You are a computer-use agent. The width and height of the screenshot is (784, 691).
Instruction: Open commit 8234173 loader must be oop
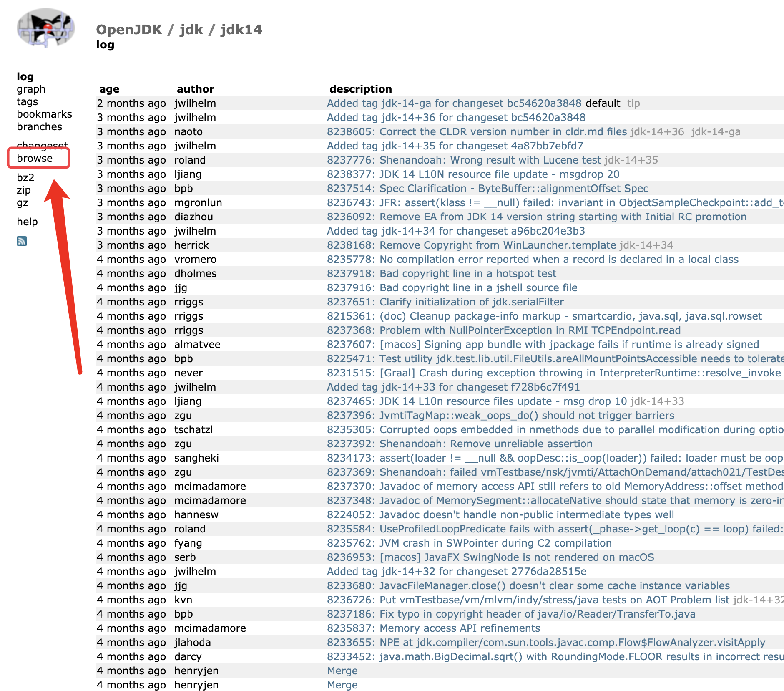click(x=555, y=458)
